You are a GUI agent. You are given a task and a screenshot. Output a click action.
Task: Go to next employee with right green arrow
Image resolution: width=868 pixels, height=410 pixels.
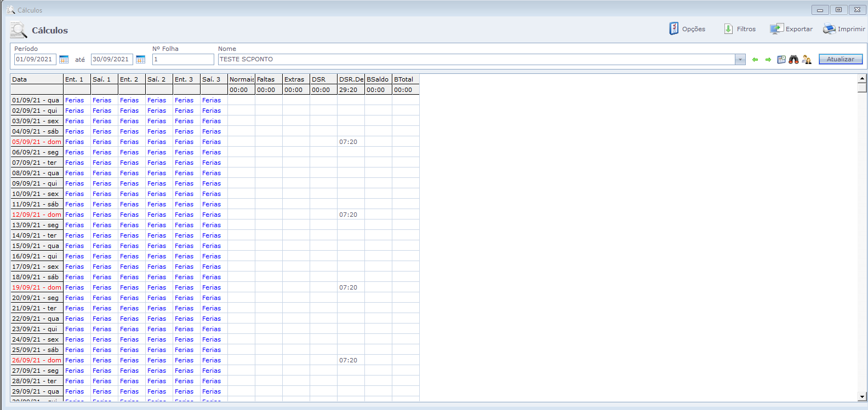(x=768, y=60)
